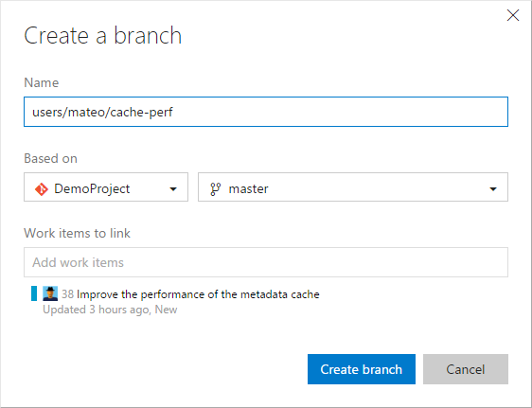Click the 'Updated 3 hours ago, New' text

[x=110, y=310]
